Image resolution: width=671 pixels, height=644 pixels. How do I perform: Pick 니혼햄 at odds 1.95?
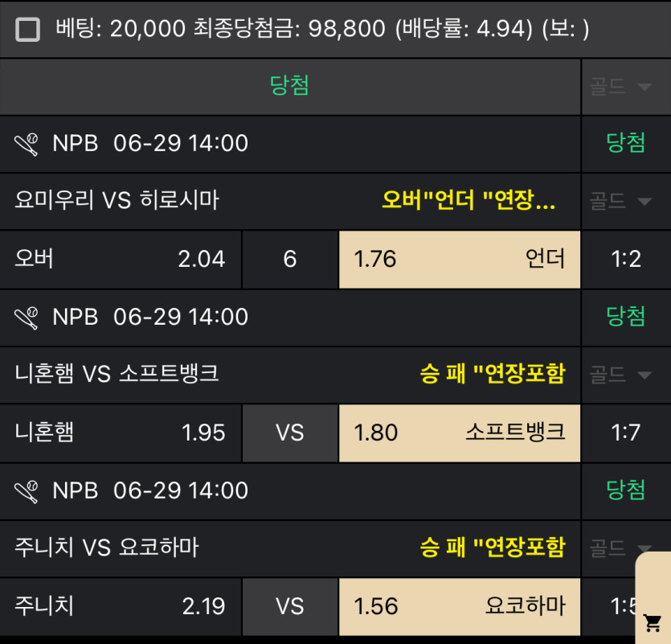[121, 433]
